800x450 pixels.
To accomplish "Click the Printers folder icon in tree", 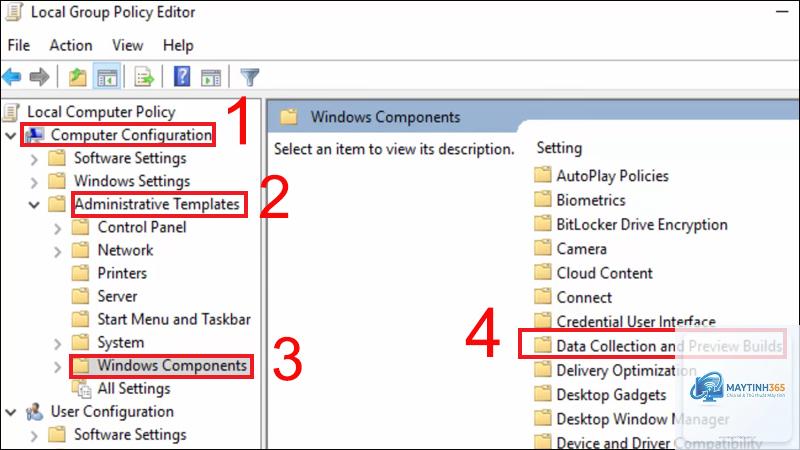I will coord(80,273).
